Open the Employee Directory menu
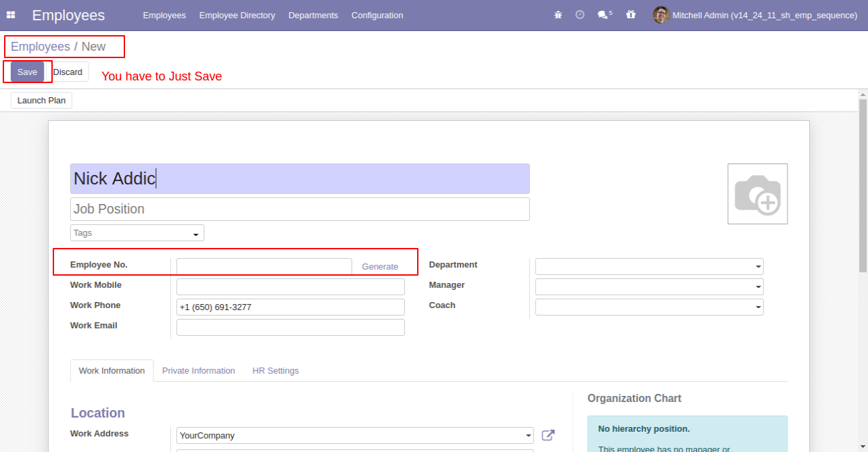This screenshot has width=868, height=452. pyautogui.click(x=237, y=15)
